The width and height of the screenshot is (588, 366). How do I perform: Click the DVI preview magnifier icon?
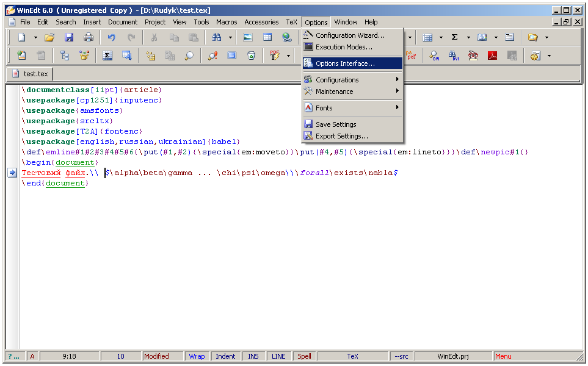434,56
